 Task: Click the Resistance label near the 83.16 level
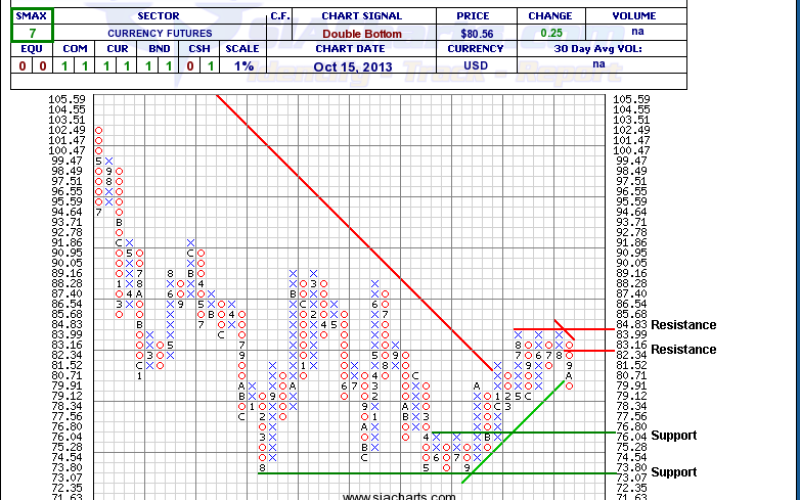[x=683, y=350]
